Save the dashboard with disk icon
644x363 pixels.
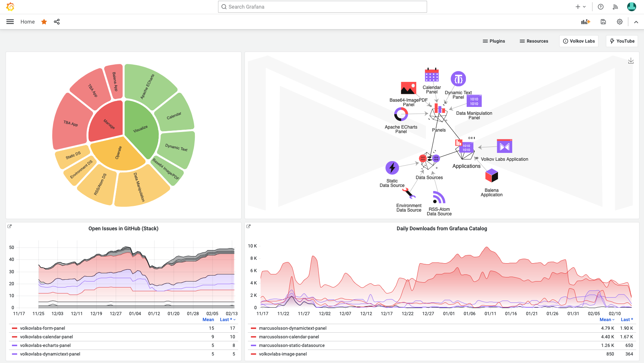click(x=603, y=22)
